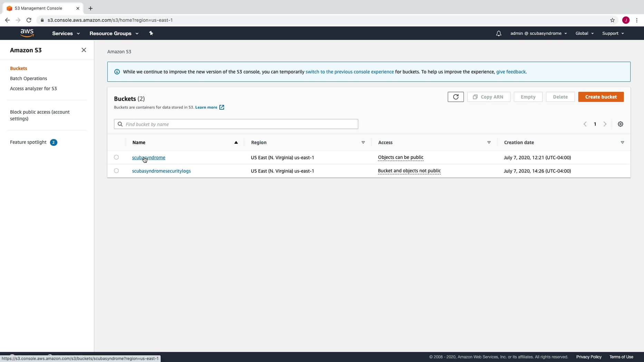Open a new browser tab
Image resolution: width=644 pixels, height=362 pixels.
90,8
